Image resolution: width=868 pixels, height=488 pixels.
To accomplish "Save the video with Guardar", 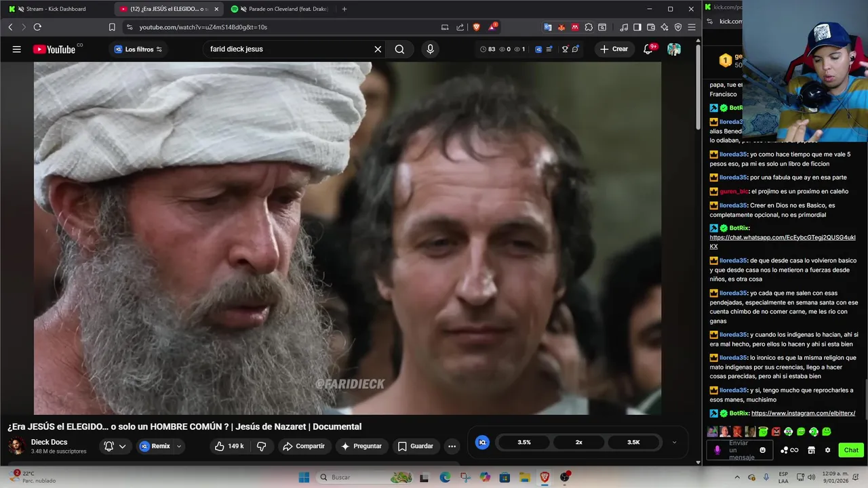I will point(415,446).
